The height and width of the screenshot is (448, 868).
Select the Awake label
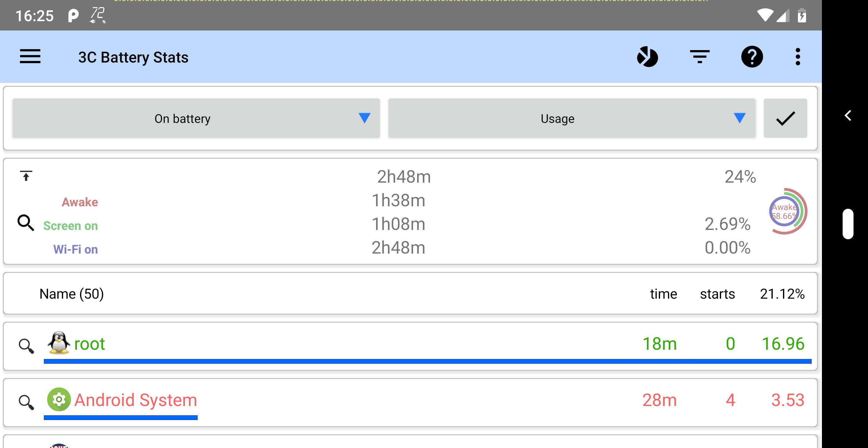(x=80, y=202)
